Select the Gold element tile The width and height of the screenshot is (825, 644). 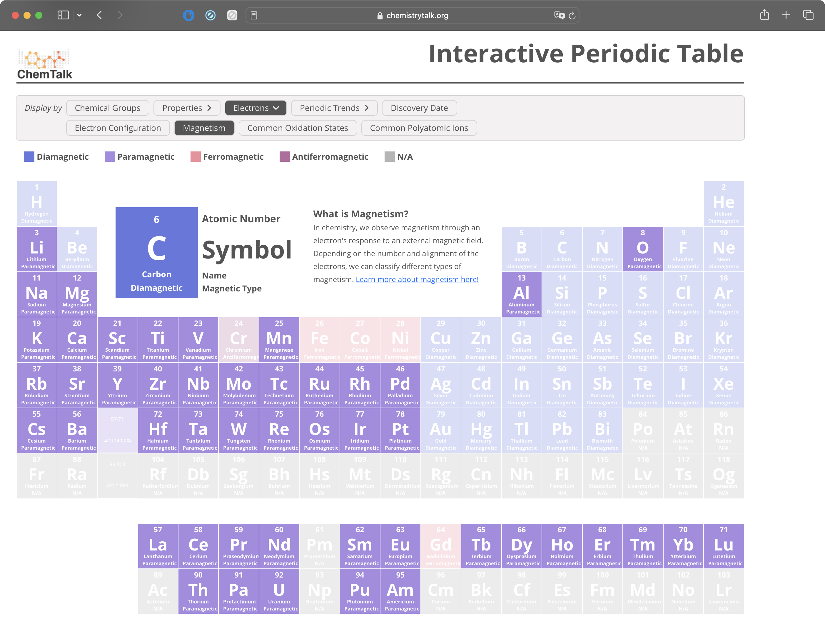tap(440, 430)
